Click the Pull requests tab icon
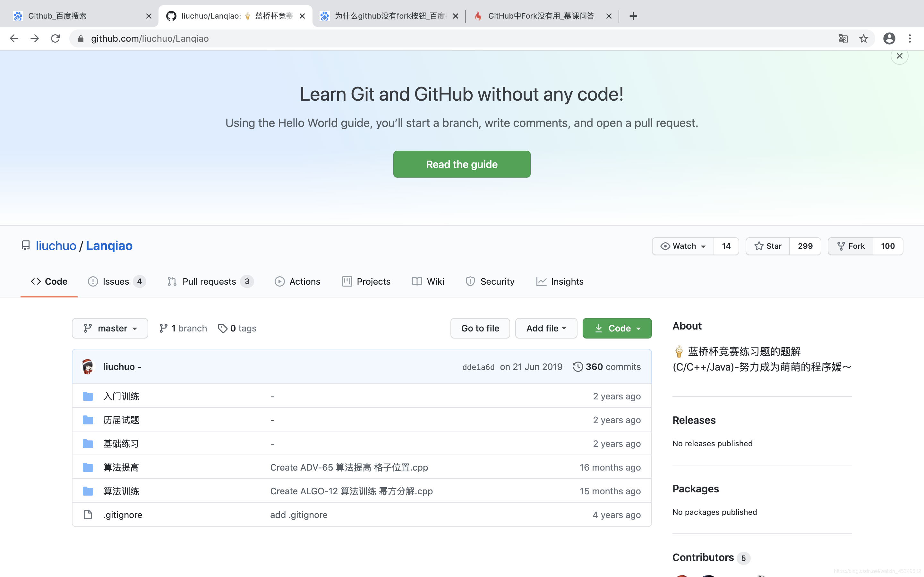Screen dimensions: 924x577 tap(172, 281)
